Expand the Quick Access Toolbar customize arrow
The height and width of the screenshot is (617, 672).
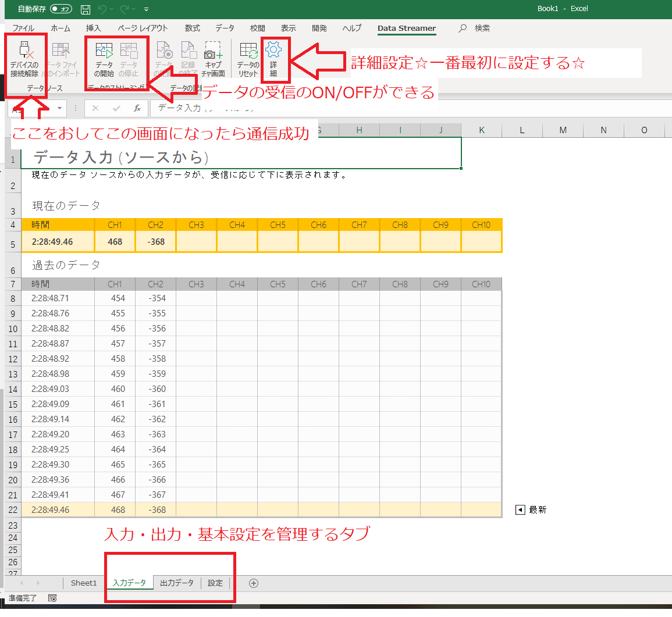point(146,9)
